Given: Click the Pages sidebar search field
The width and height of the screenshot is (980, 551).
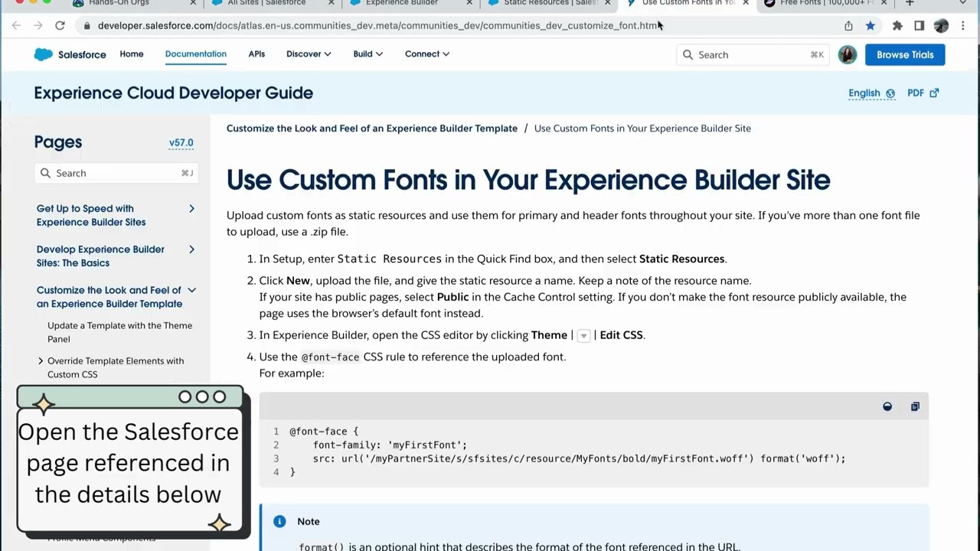Looking at the screenshot, I should coord(116,173).
